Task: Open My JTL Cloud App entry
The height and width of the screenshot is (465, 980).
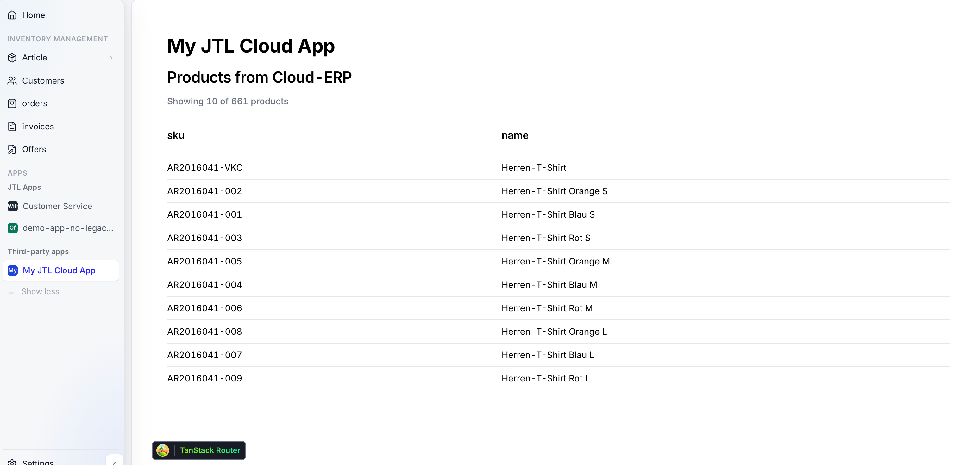Action: [x=61, y=270]
